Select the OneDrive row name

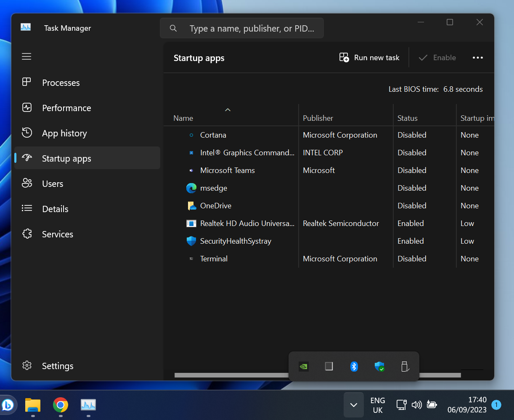[x=216, y=206]
